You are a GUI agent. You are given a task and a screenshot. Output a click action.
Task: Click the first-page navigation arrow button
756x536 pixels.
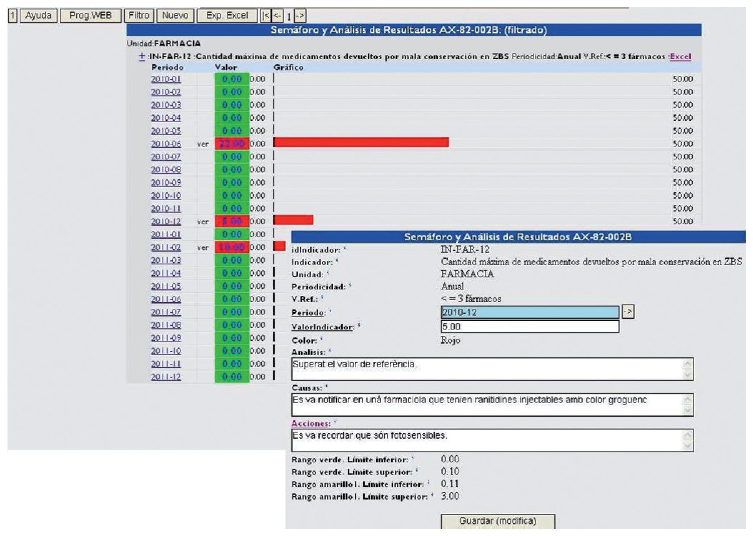[x=265, y=16]
